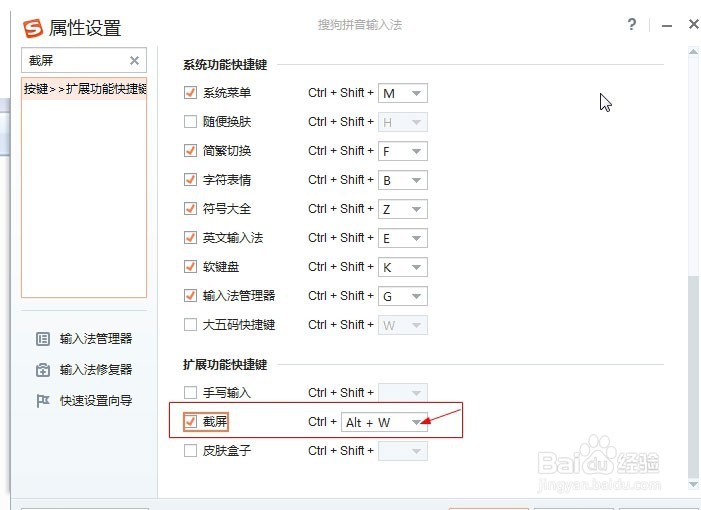The width and height of the screenshot is (701, 510).
Task: Open 输入法修复器 link in sidebar
Action: coord(96,370)
